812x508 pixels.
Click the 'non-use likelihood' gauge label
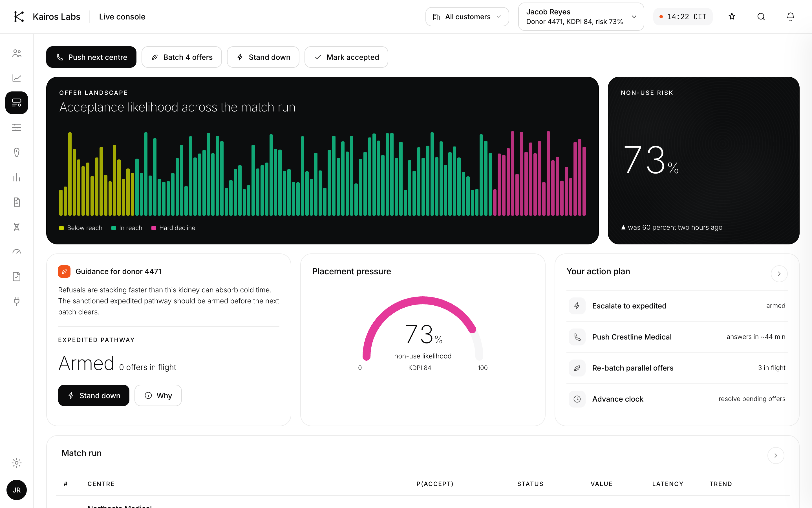coord(423,356)
